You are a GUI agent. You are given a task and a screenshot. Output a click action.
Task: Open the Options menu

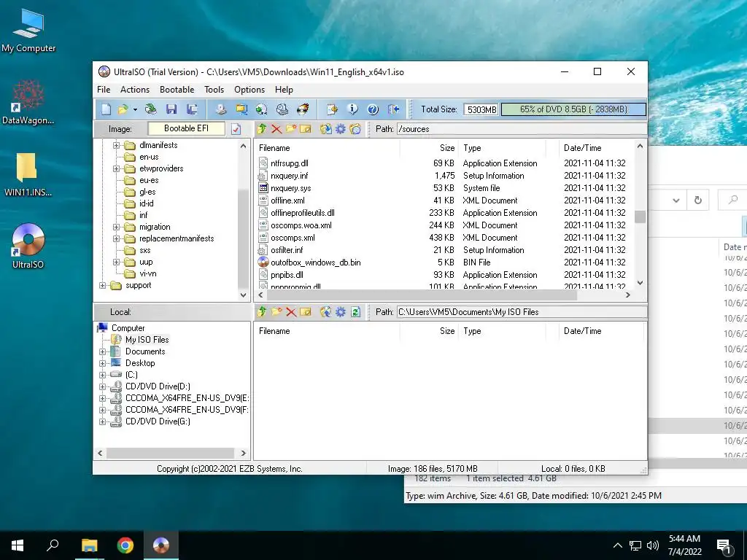pos(249,90)
